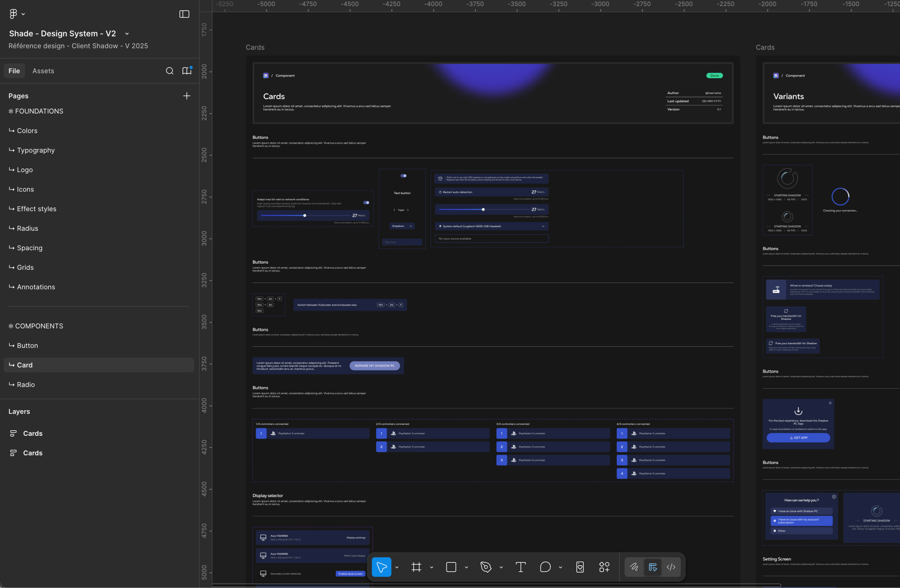Select the Pen tool

click(x=486, y=567)
